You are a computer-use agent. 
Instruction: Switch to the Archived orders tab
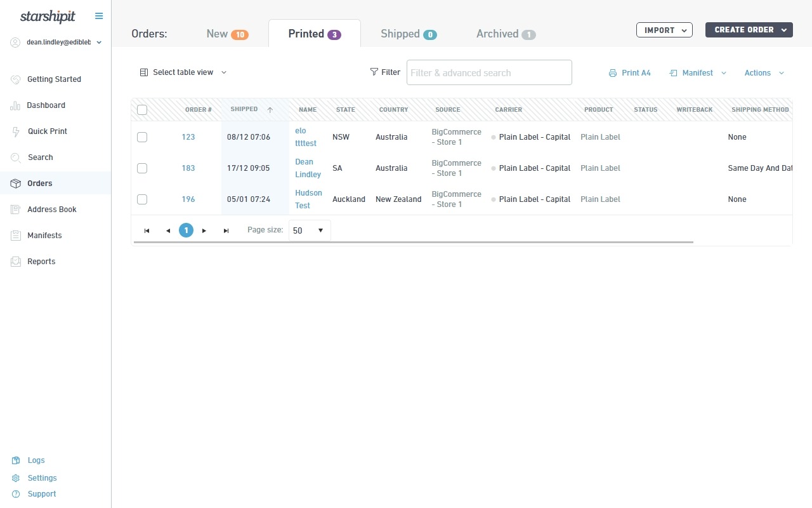click(x=506, y=34)
